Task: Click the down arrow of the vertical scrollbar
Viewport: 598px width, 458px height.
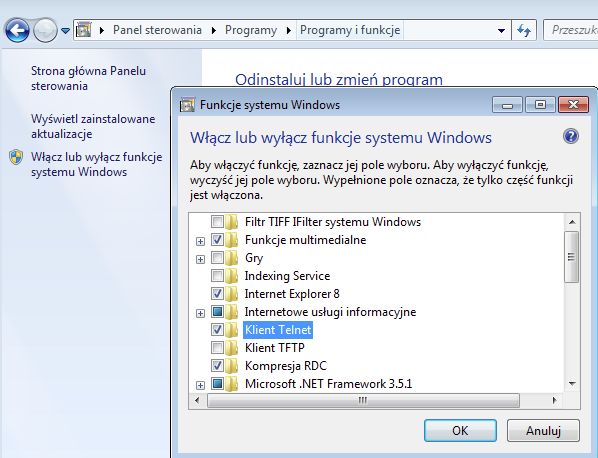Action: click(x=572, y=384)
